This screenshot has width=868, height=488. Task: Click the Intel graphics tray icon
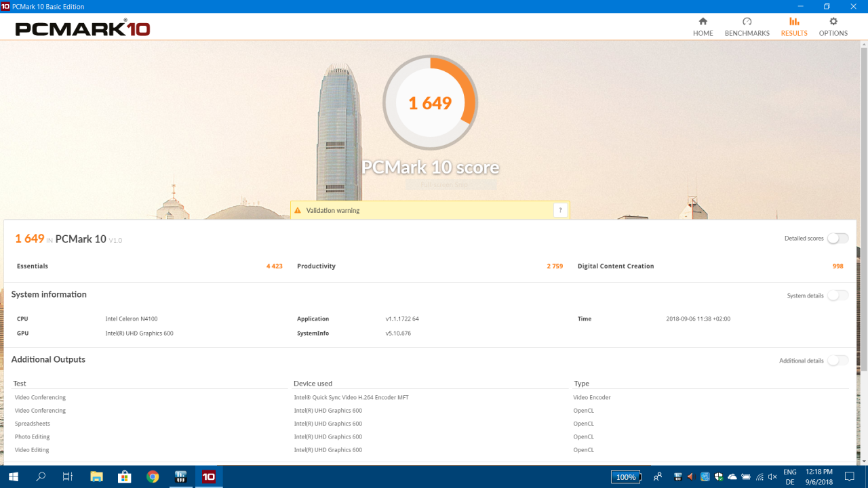pyautogui.click(x=705, y=476)
